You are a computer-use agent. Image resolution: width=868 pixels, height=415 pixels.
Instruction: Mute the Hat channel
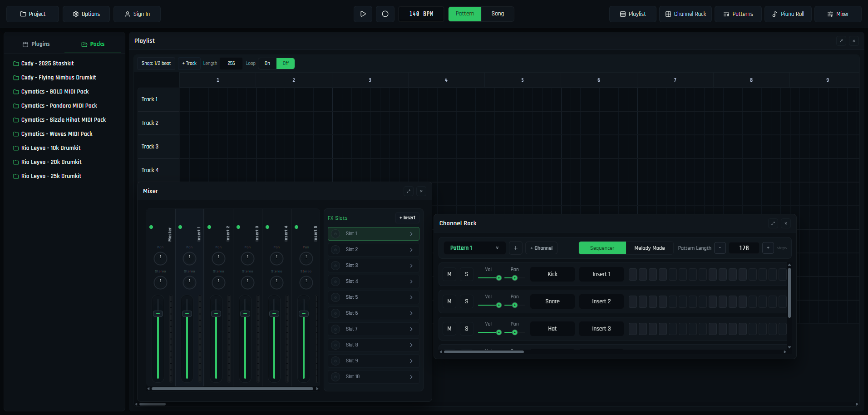tap(449, 329)
